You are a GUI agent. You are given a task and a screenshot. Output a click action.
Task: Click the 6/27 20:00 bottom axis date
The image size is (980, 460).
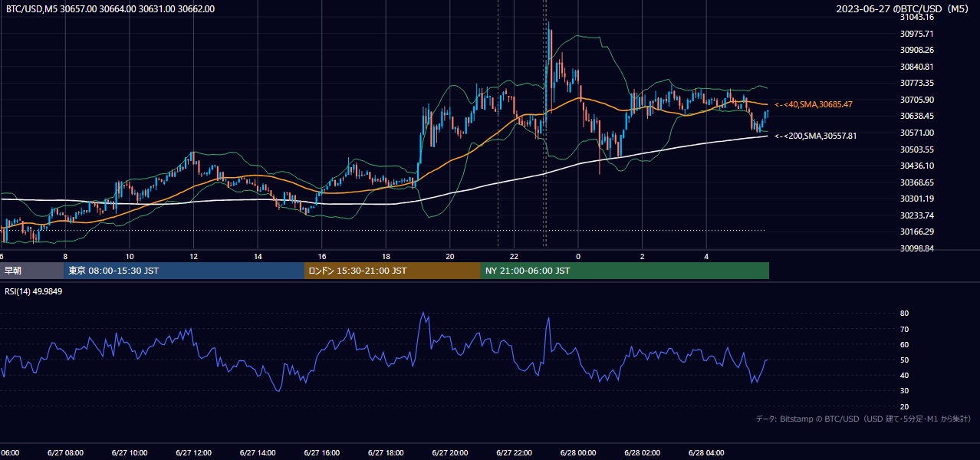(x=450, y=453)
